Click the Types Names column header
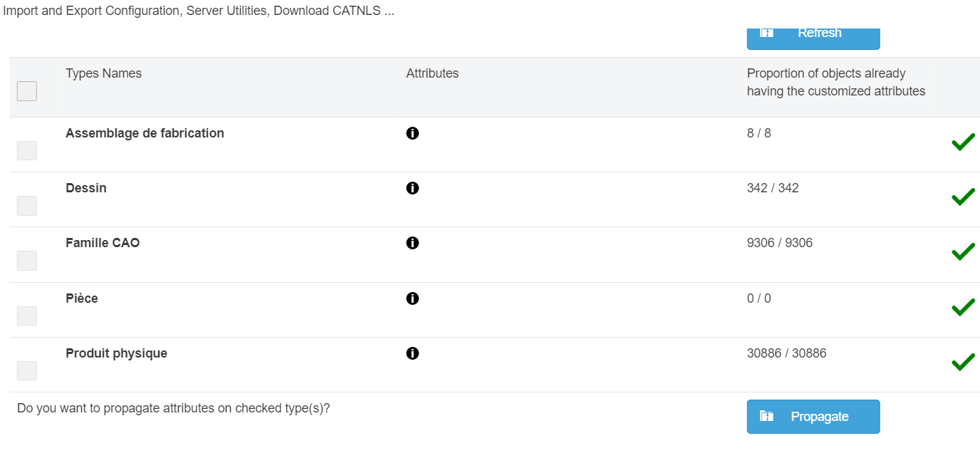 click(x=103, y=73)
